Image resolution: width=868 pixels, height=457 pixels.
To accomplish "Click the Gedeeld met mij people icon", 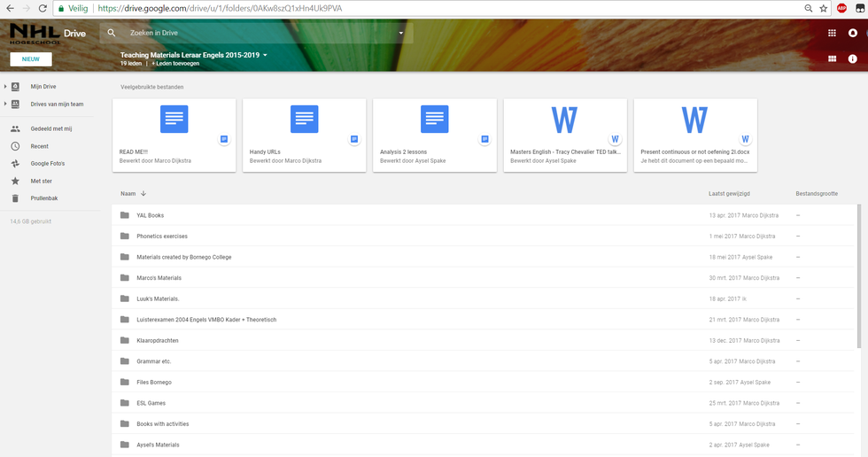I will coord(15,128).
